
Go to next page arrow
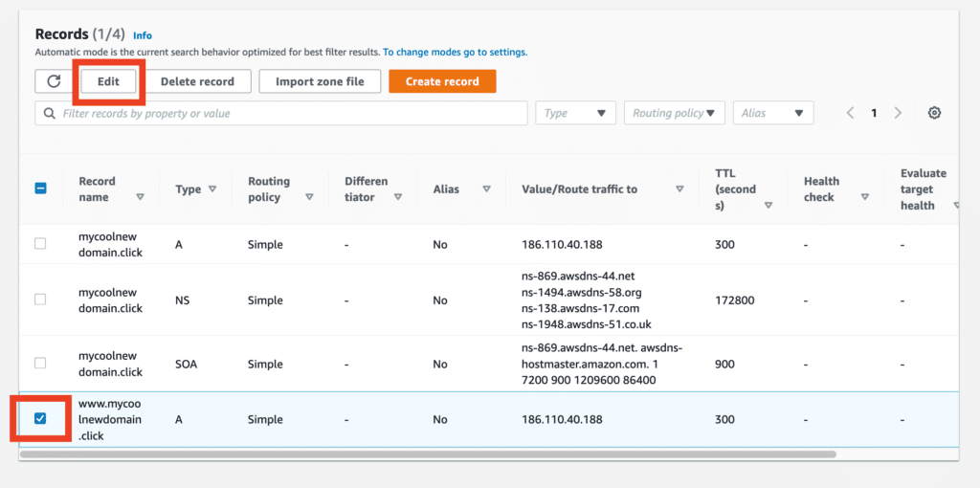pyautogui.click(x=898, y=113)
